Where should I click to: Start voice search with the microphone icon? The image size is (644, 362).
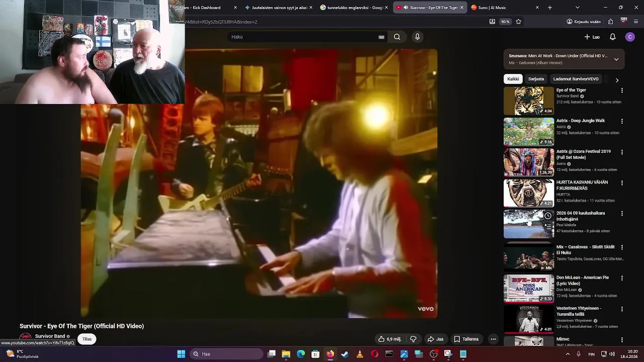click(x=417, y=37)
